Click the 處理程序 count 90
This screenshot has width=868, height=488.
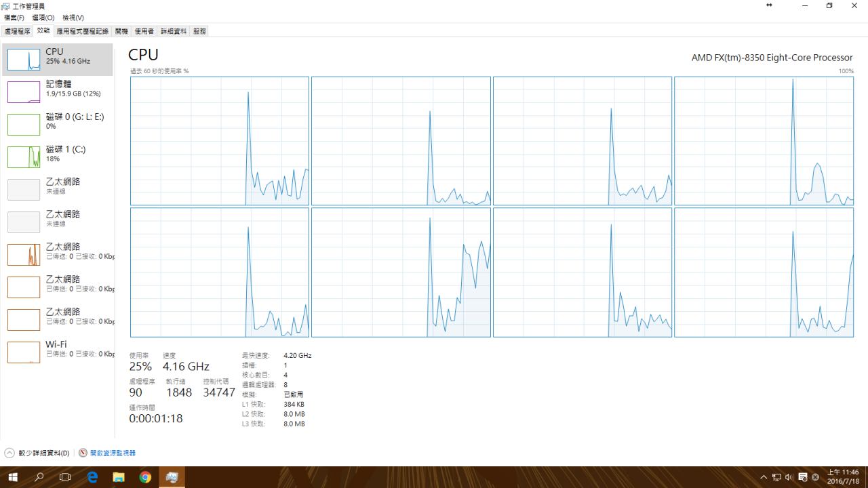tap(136, 392)
